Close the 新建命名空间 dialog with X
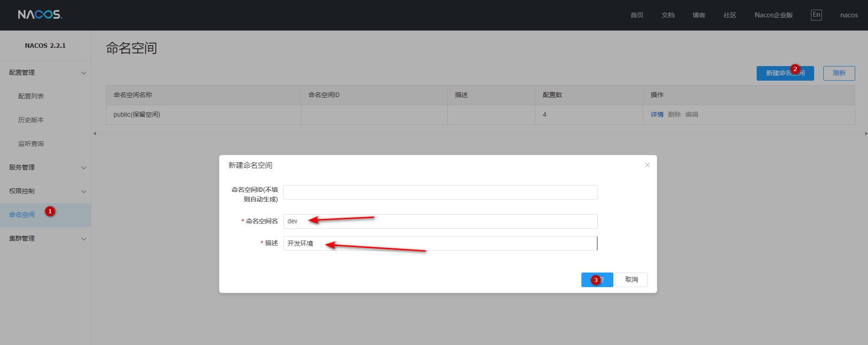 coord(647,165)
